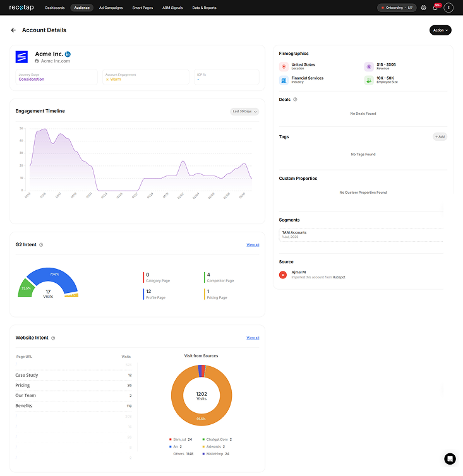The height and width of the screenshot is (476, 463).
Task: Open the Last 30 Days range dropdown
Action: click(244, 111)
